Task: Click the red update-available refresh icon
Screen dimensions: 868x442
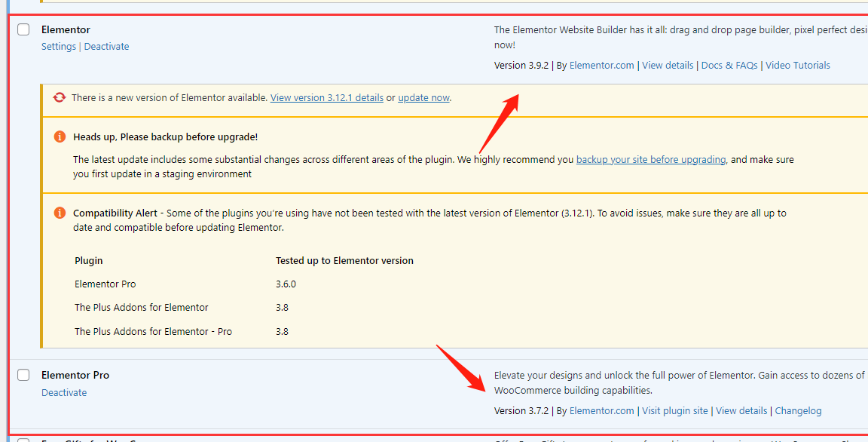Action: 60,97
